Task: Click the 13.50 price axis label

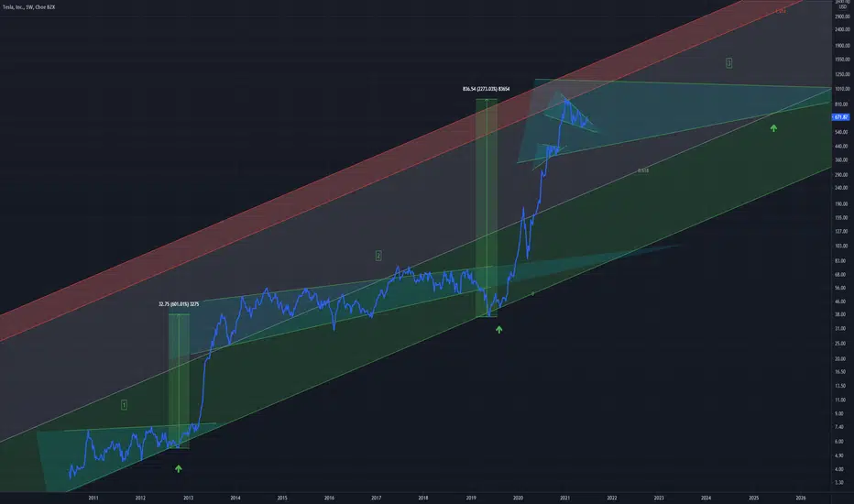Action: coord(840,386)
